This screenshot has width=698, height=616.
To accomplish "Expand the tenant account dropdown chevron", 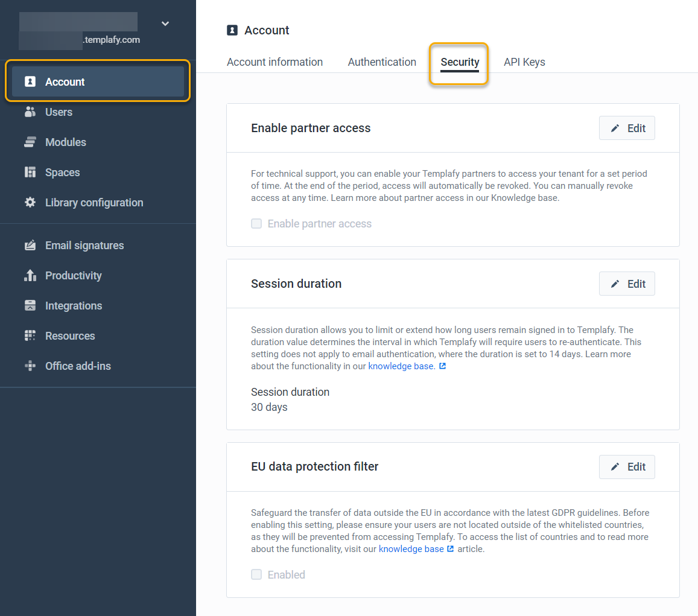I will point(165,23).
